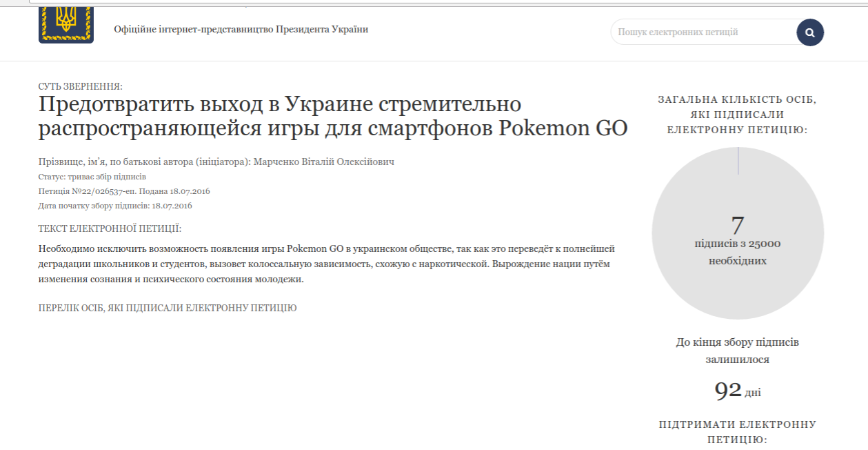Click the magnifying glass search button
Image resolution: width=868 pixels, height=450 pixels.
tap(810, 32)
